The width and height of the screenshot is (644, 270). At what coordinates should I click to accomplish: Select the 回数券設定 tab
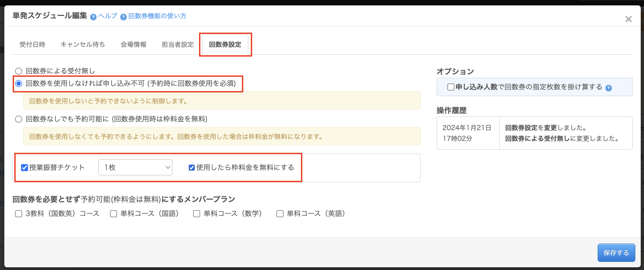pyautogui.click(x=225, y=44)
